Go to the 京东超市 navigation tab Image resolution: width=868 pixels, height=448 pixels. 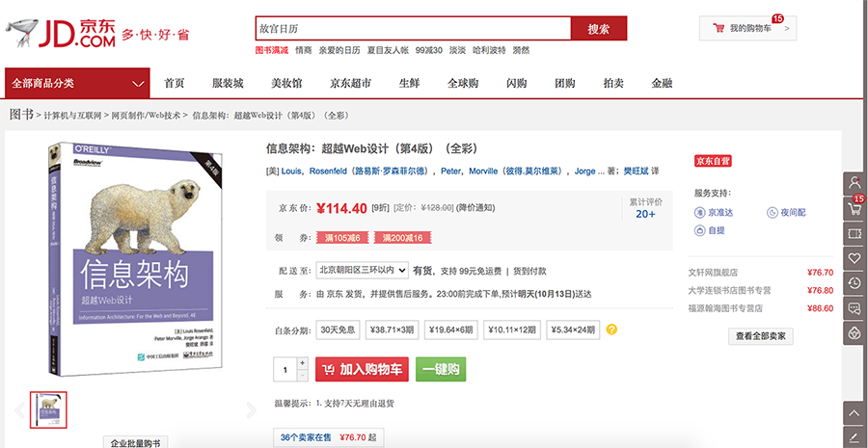(x=350, y=83)
